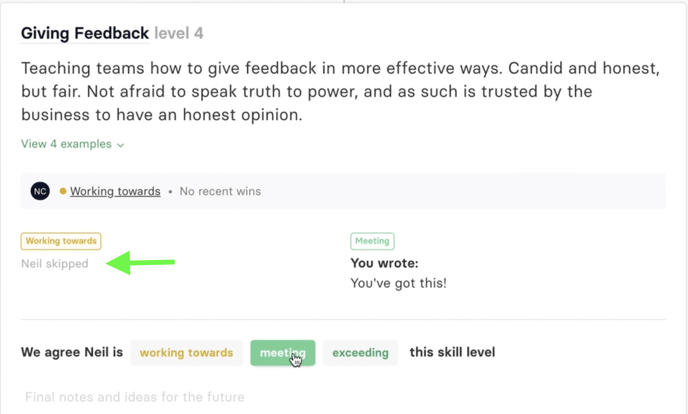Click the 'You've got this!' comment

point(398,283)
